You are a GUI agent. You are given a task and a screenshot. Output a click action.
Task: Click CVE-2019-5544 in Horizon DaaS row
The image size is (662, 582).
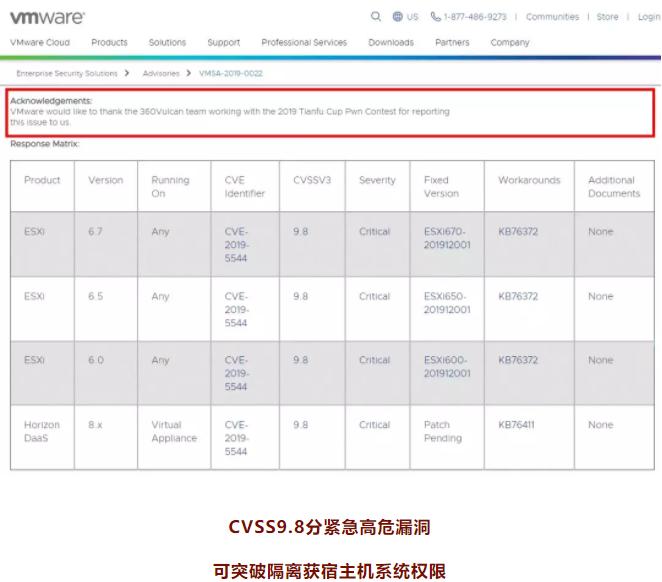(x=237, y=438)
